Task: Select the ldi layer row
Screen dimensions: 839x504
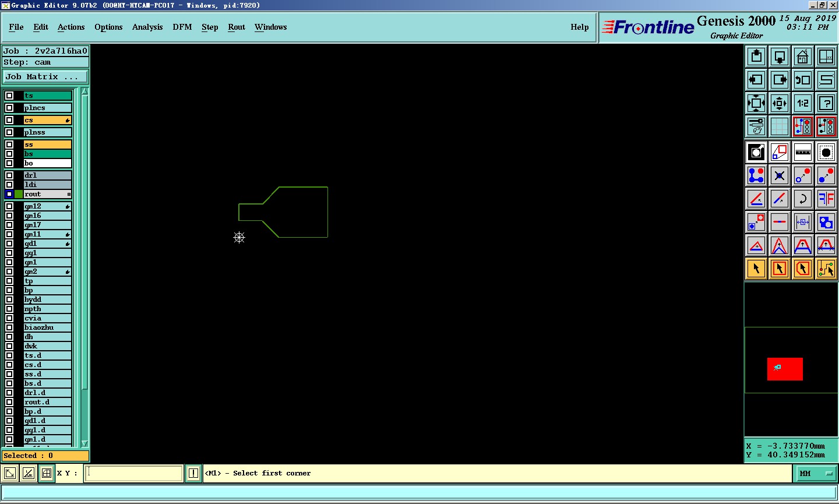Action: coord(47,185)
